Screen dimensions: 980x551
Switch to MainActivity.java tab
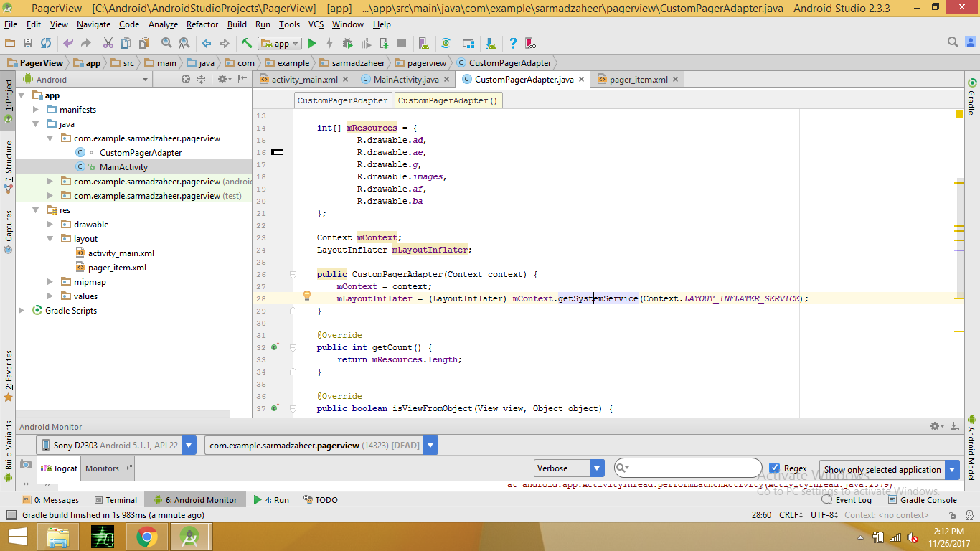(405, 80)
